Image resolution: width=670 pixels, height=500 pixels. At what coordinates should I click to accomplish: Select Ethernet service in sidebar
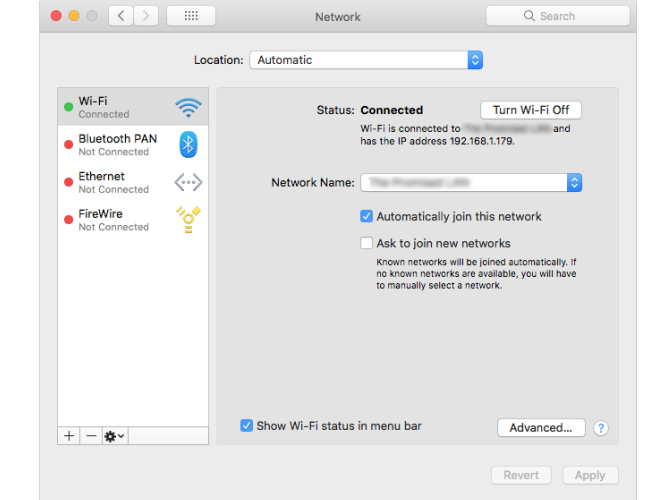(133, 182)
